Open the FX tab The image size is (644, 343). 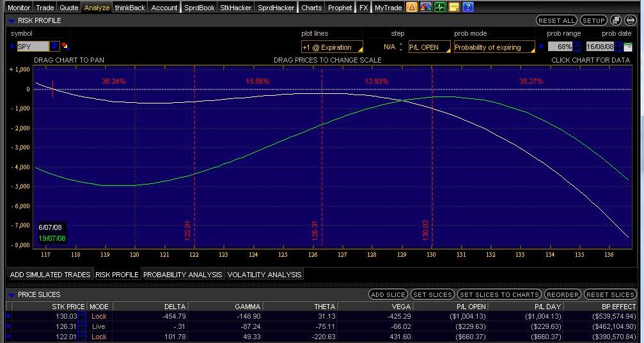[363, 8]
